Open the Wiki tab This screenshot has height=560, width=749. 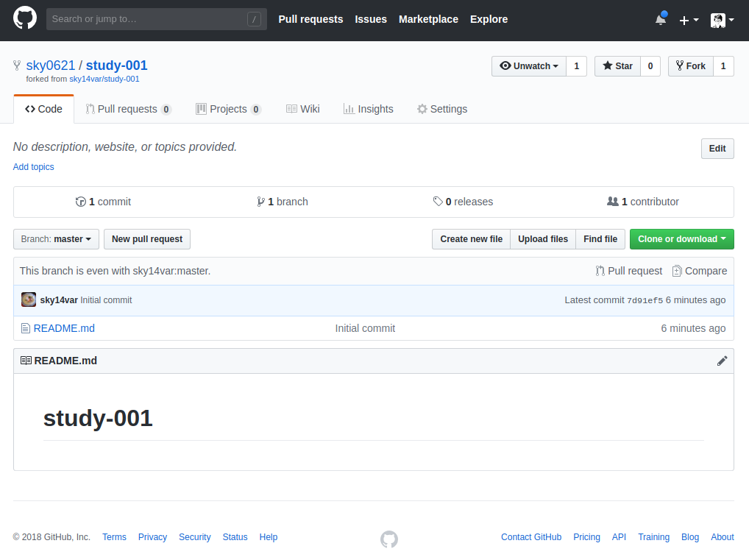303,109
